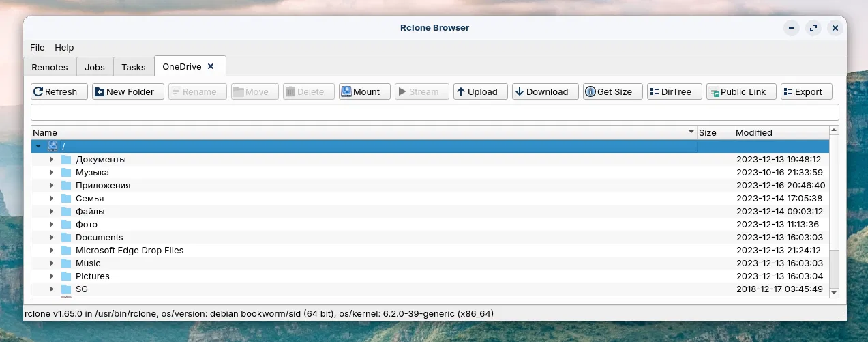Click the SG folder icon
This screenshot has width=868, height=342.
point(66,289)
